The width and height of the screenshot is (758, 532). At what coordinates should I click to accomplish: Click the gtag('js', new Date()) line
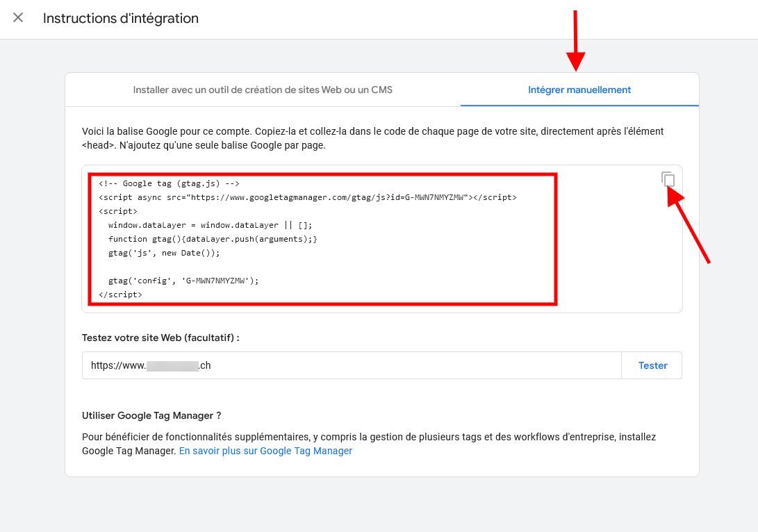(x=164, y=253)
